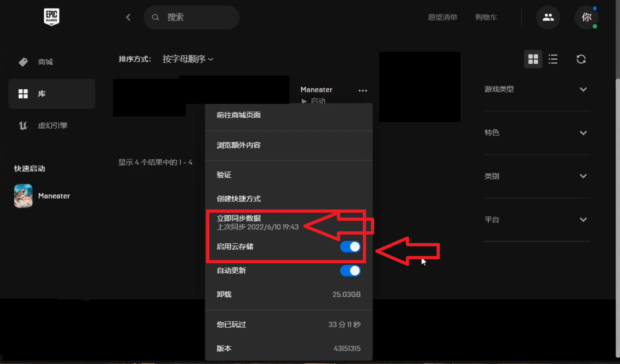This screenshot has width=620, height=364.
Task: Click 25.03GB size value
Action: (346, 294)
